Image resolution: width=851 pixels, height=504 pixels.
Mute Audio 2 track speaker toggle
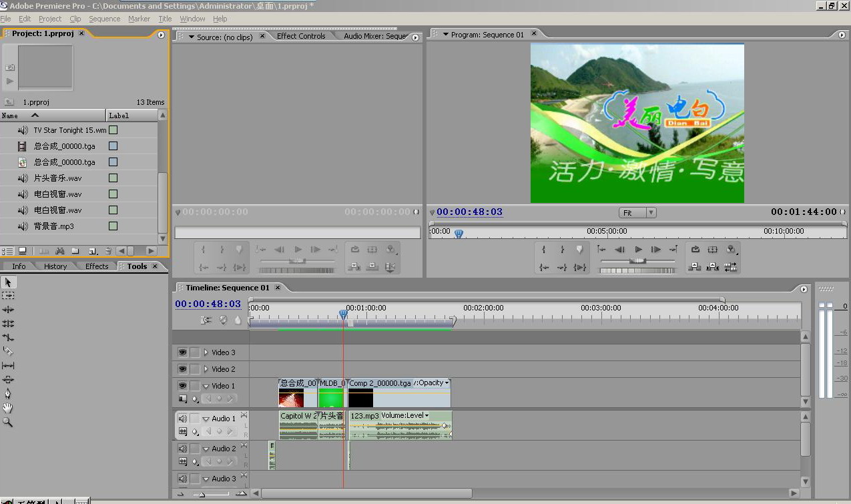pyautogui.click(x=182, y=449)
